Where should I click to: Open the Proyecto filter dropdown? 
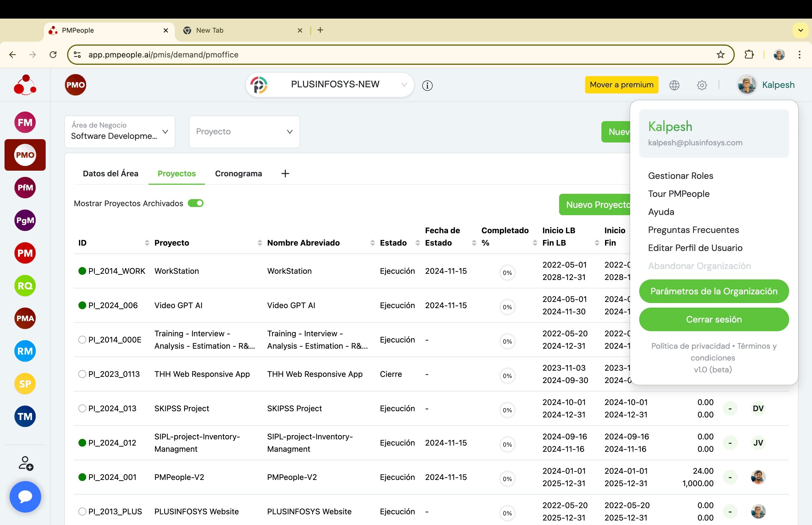pos(244,132)
